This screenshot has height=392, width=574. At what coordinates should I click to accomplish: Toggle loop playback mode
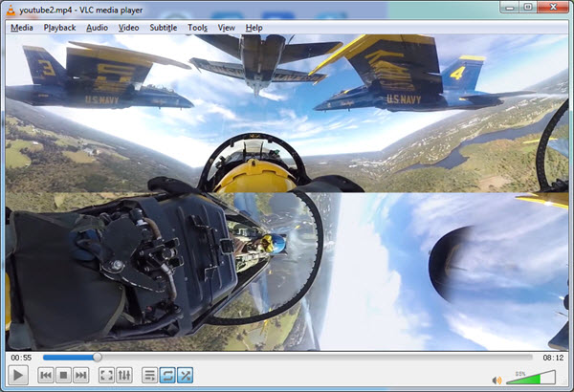tap(167, 376)
